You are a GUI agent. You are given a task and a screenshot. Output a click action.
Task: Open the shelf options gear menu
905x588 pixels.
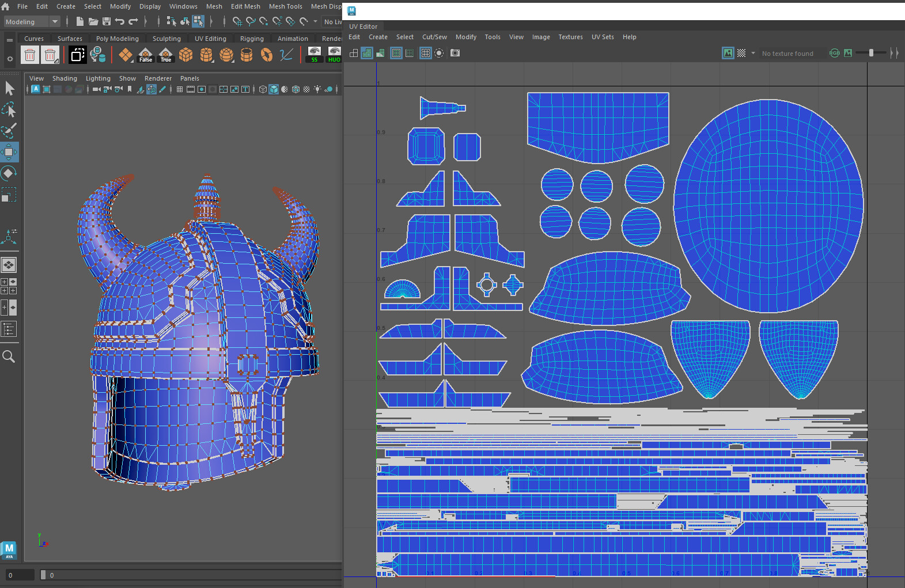(x=9, y=59)
